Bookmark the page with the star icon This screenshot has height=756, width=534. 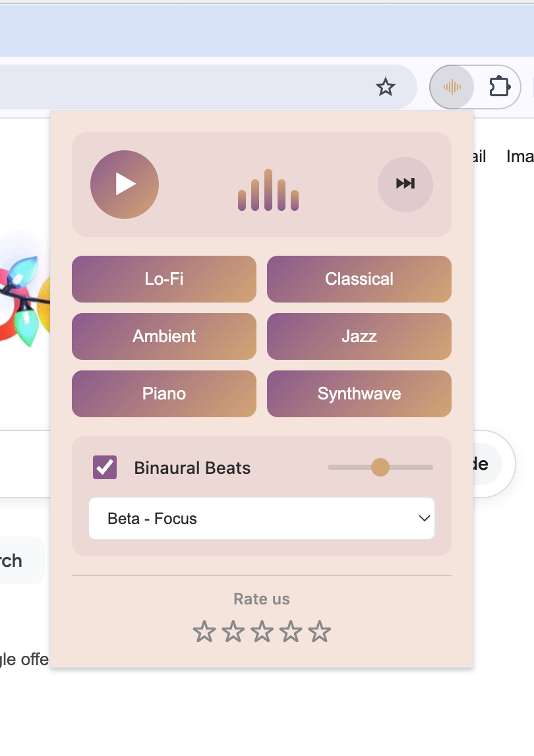pos(386,86)
